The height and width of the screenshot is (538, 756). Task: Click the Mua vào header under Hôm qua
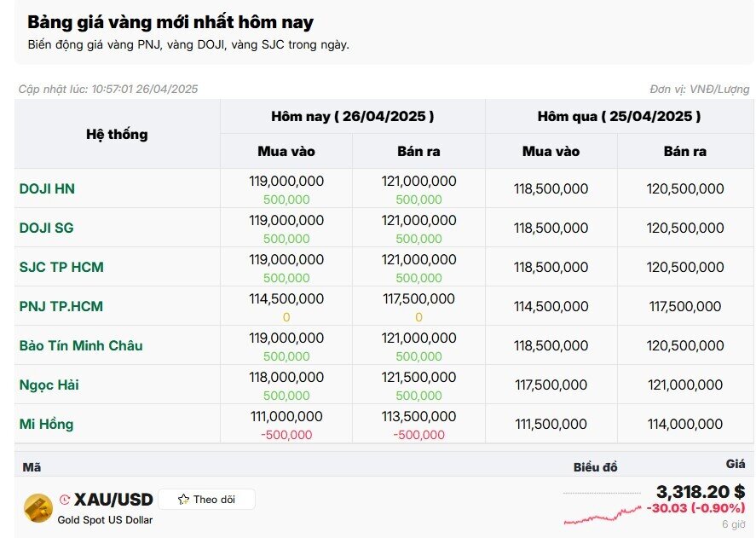click(551, 152)
